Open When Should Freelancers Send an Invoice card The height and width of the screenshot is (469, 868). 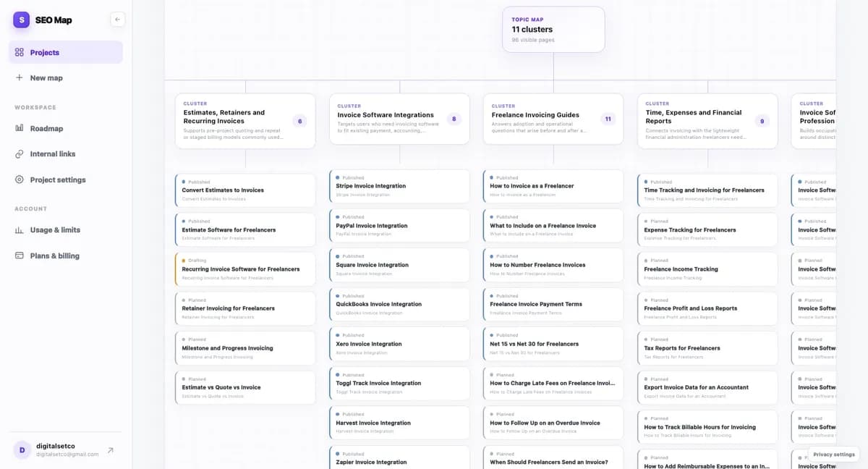pyautogui.click(x=553, y=457)
